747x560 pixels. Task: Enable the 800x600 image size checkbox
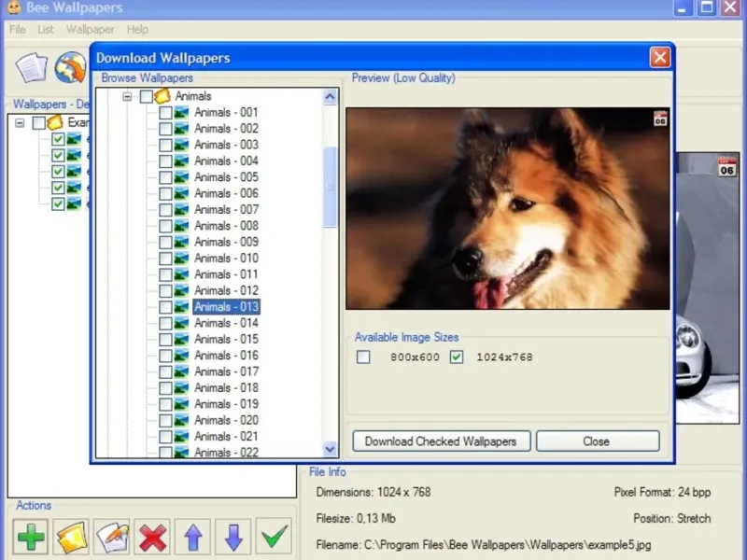[x=363, y=357]
